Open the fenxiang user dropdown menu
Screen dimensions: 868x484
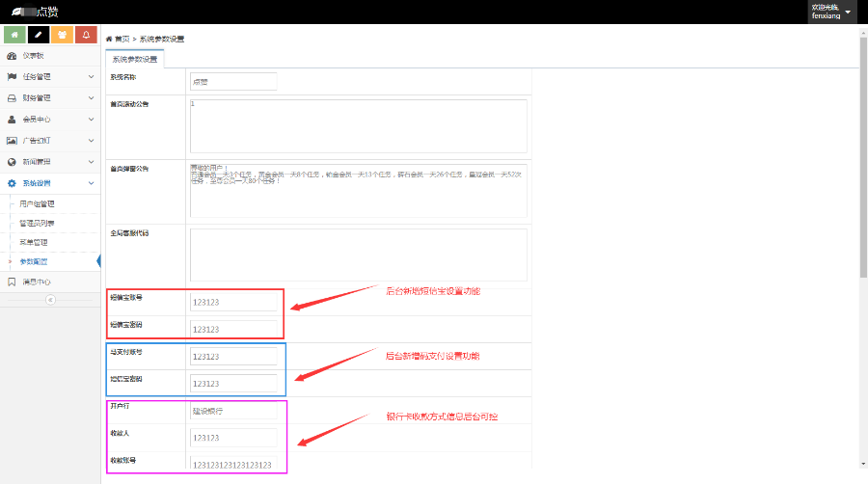(x=832, y=12)
